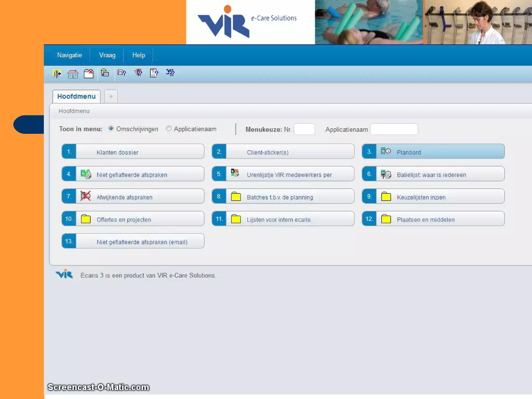Click the red book help icon
532x399 pixels.
139,73
